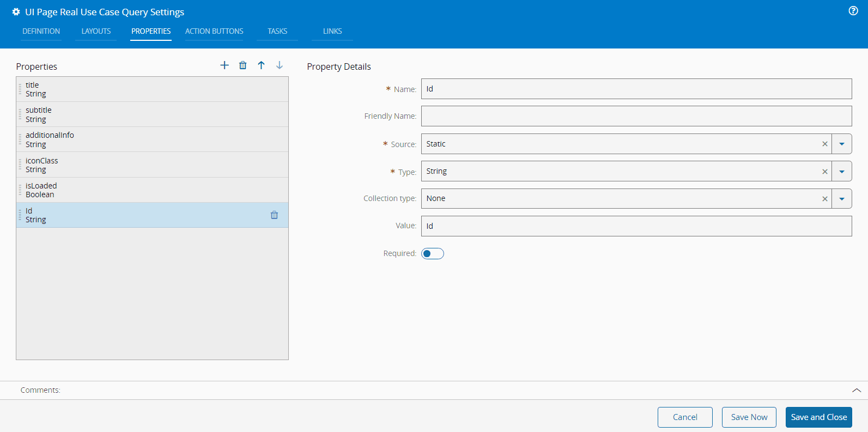Switch to the Action Buttons tab
This screenshot has height=432, width=868.
[x=214, y=32]
